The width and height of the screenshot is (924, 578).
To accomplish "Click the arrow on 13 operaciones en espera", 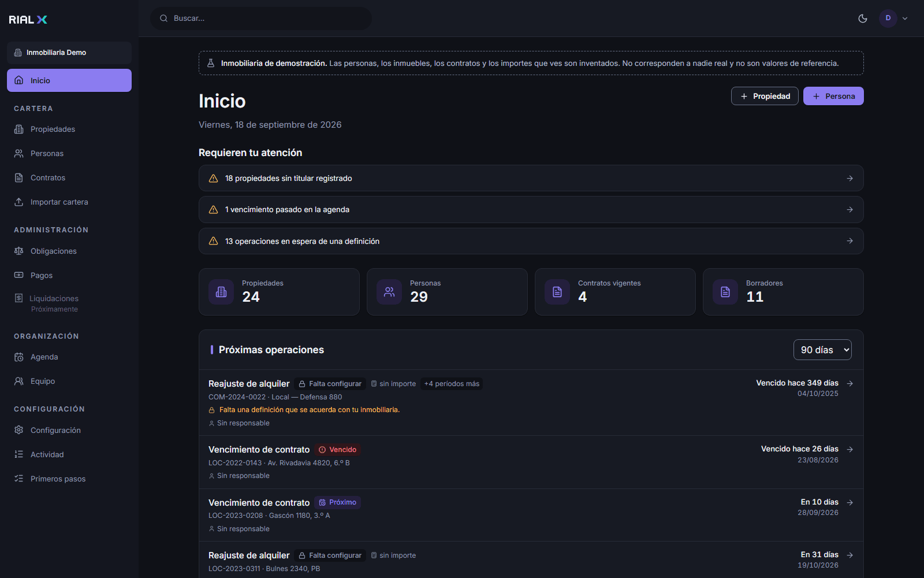I will pyautogui.click(x=850, y=241).
